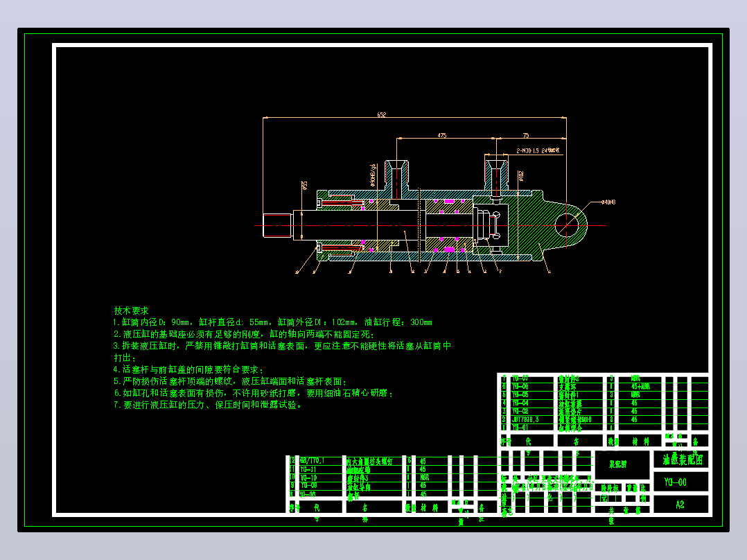The height and width of the screenshot is (560, 747).
Task: Click the 652 overall length dimension
Action: [382, 114]
